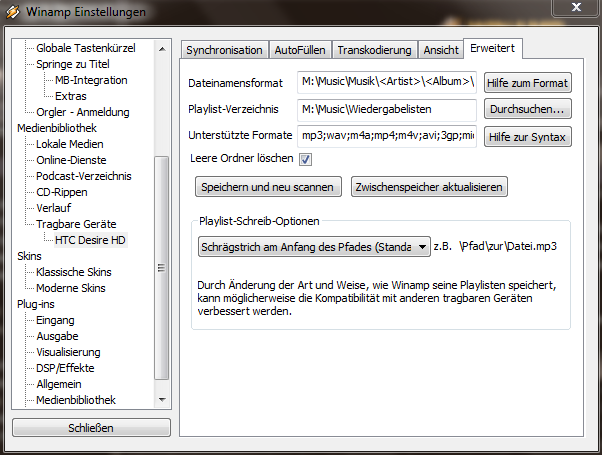Select DSP/Effekte tree item
Image resolution: width=602 pixels, height=455 pixels.
tap(65, 368)
